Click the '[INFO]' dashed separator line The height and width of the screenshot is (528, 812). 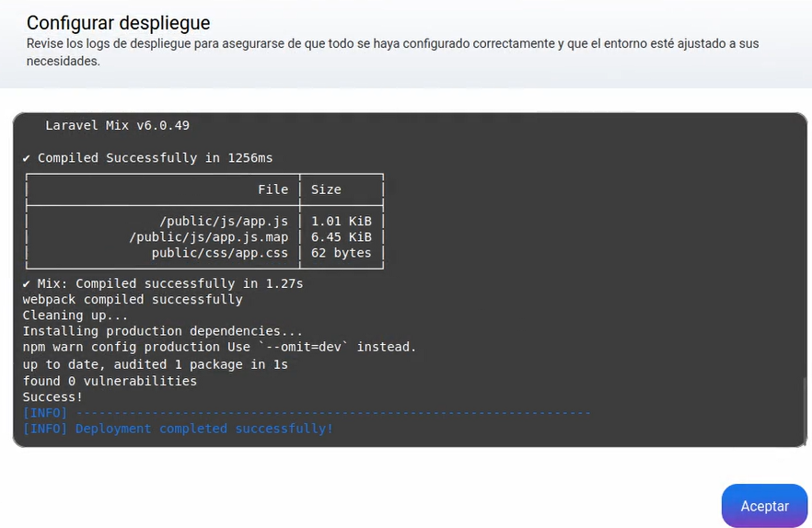(x=307, y=413)
